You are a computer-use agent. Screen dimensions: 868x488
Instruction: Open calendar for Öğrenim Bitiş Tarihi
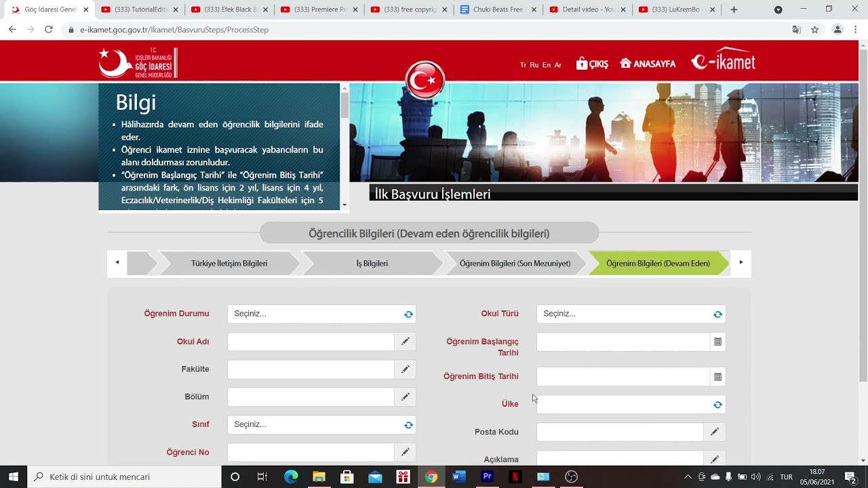tap(717, 377)
